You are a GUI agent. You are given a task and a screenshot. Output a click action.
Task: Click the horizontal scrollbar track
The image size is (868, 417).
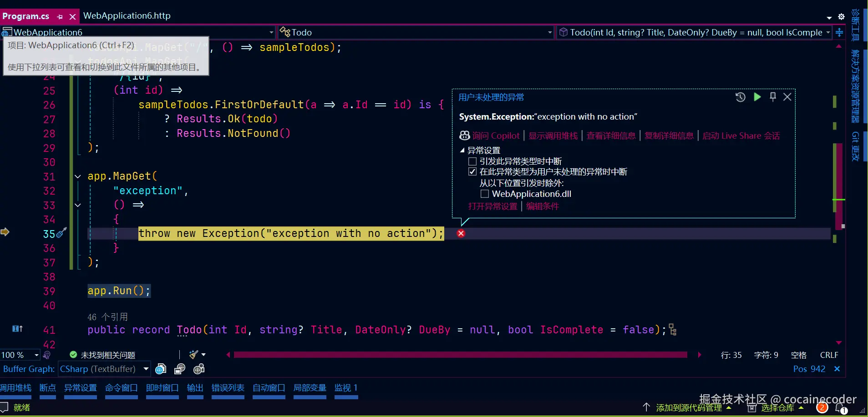461,355
